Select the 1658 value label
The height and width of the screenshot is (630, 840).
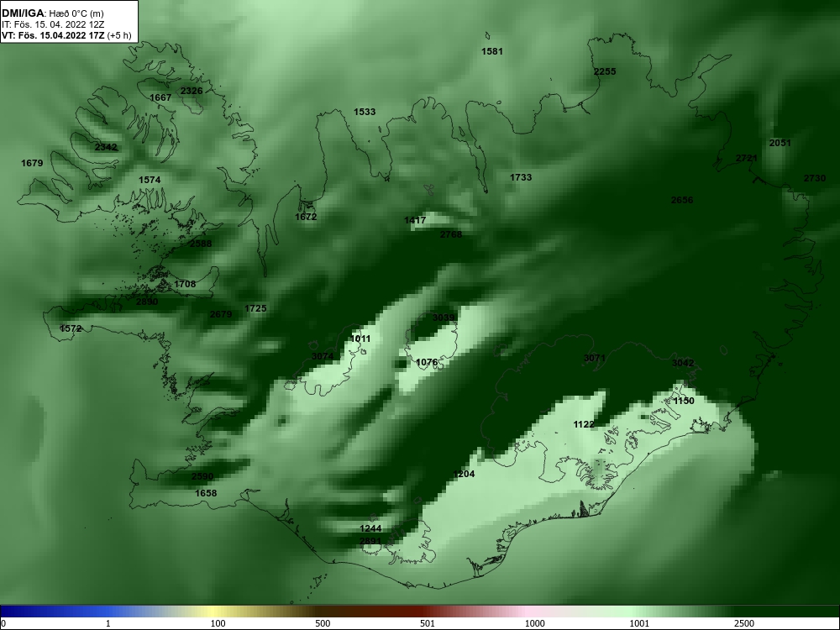(206, 493)
